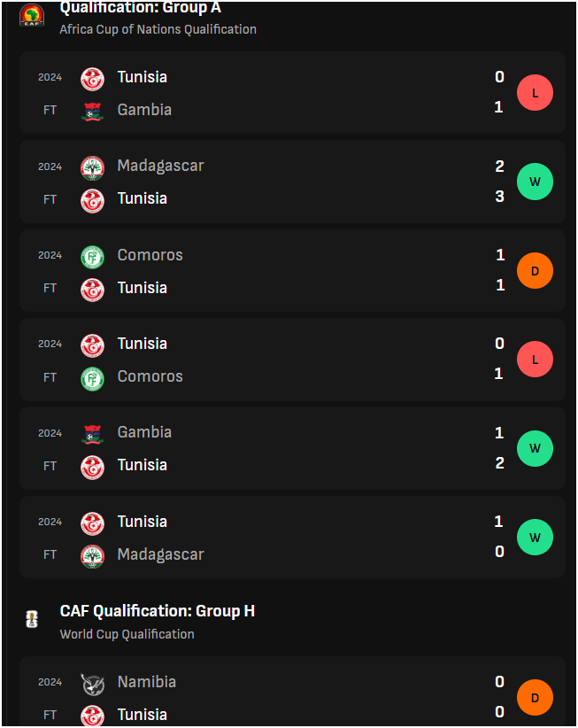
Task: Click red L badge for Tunisia 0-1 Comoros
Action: click(x=535, y=360)
